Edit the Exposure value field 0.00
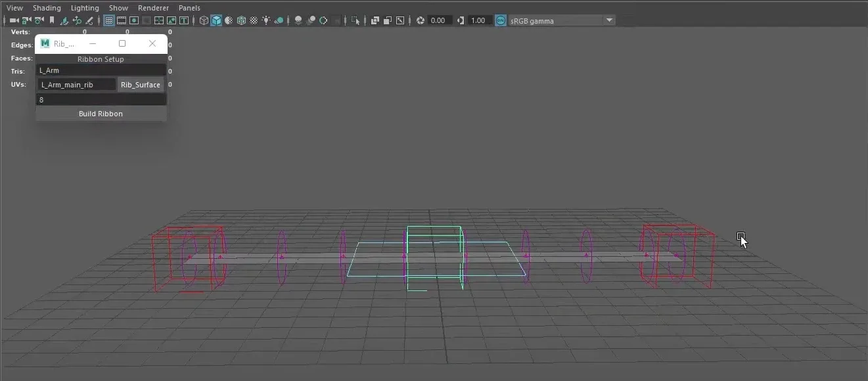The image size is (868, 381). [x=439, y=20]
